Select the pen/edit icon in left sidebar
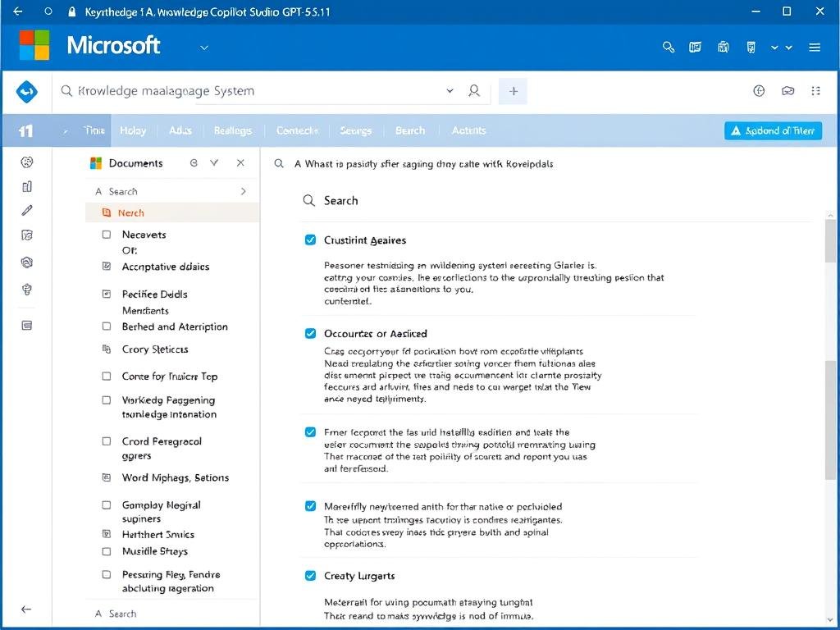Viewport: 840px width, 630px height. [x=27, y=210]
